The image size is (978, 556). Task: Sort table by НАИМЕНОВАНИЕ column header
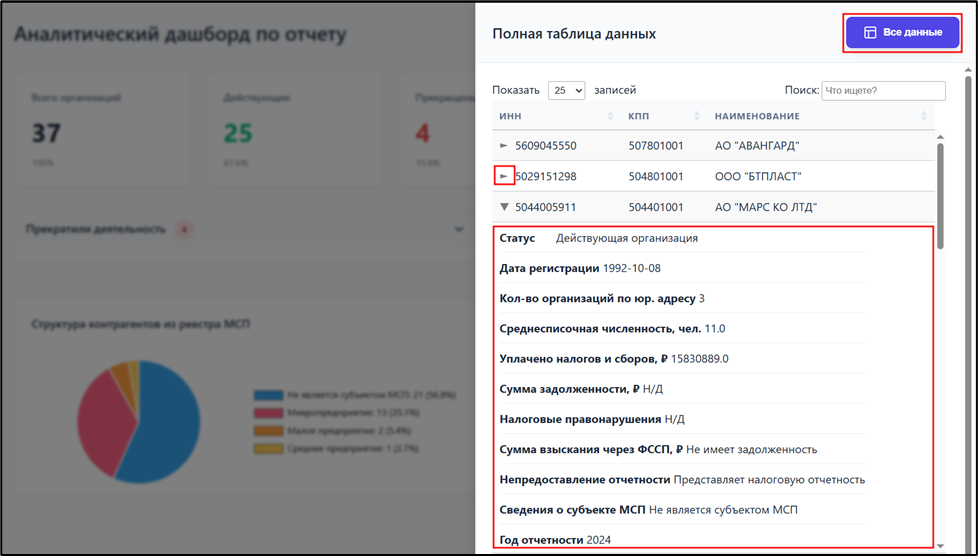point(820,117)
